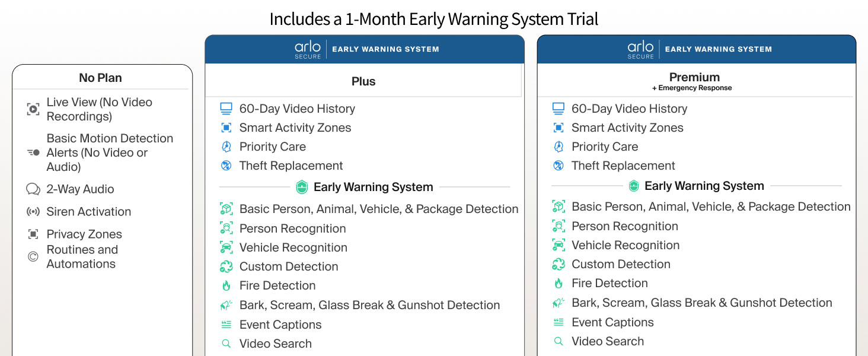Image resolution: width=868 pixels, height=356 pixels.
Task: Click '+ Emergency Response' subtitle
Action: pyautogui.click(x=692, y=88)
